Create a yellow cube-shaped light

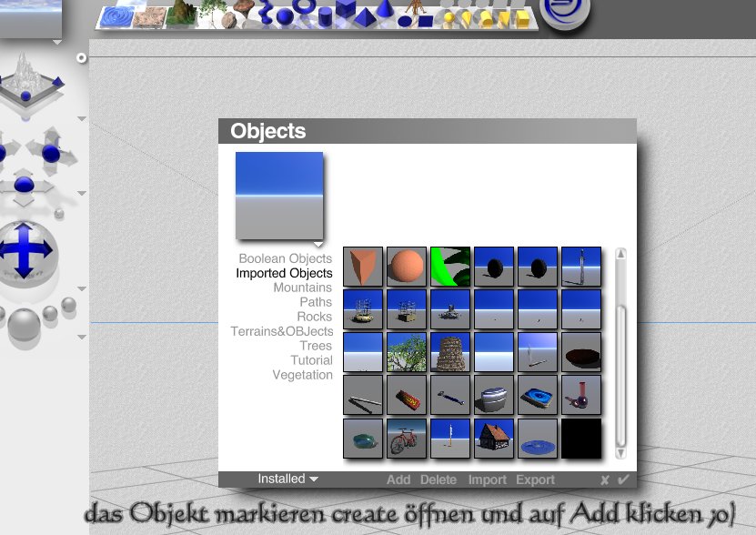(x=522, y=19)
